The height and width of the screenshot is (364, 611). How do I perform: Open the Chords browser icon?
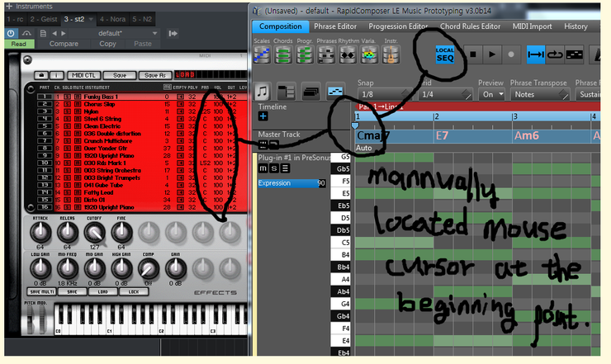283,54
